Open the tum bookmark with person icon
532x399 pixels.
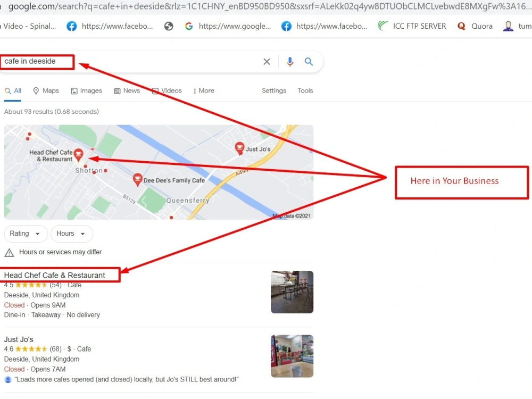[518, 26]
